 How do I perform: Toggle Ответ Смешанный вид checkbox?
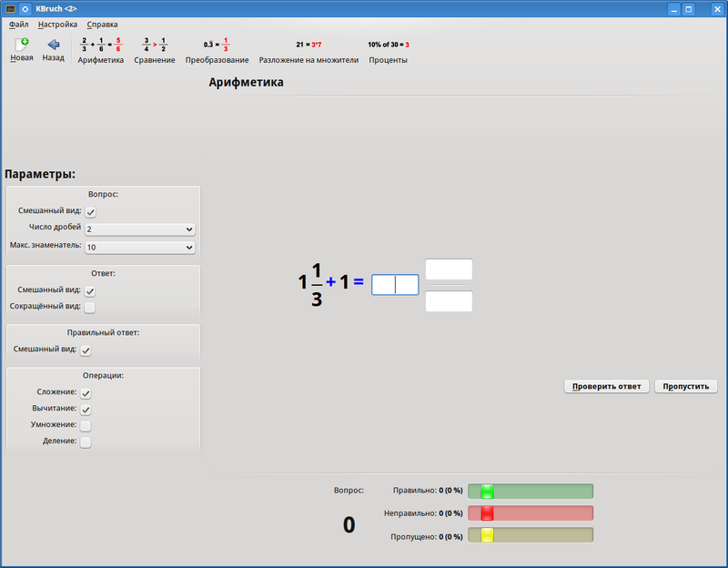[x=90, y=291]
